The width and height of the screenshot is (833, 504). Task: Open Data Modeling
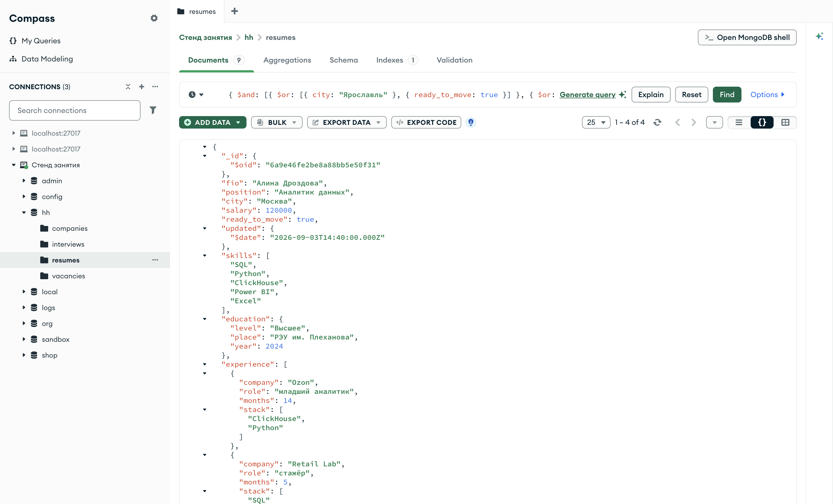(x=41, y=59)
